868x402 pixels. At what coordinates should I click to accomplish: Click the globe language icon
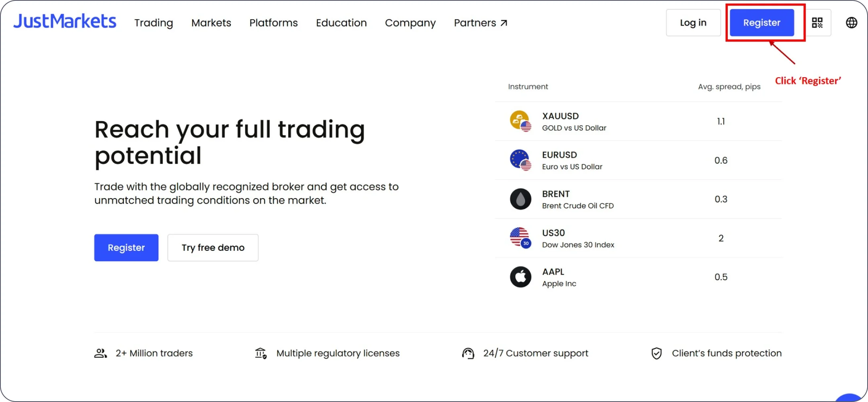point(851,23)
